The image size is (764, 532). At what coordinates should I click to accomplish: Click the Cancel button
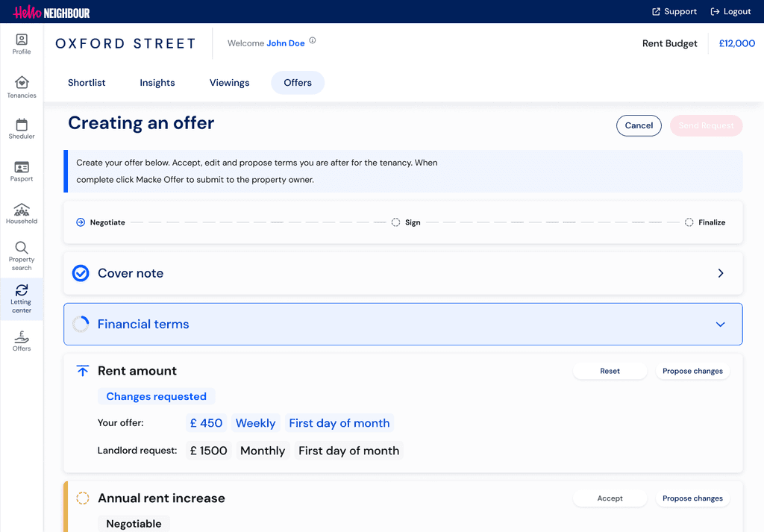tap(639, 125)
